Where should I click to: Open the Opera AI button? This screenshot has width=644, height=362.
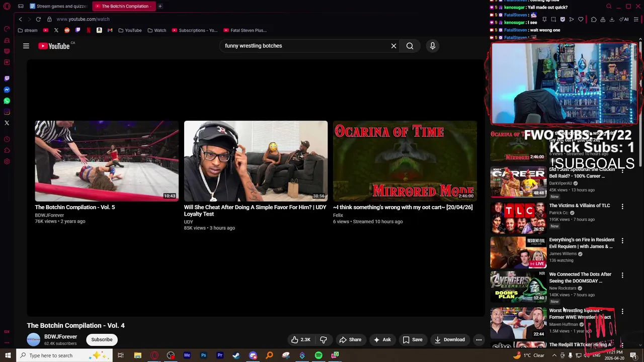coord(625,19)
